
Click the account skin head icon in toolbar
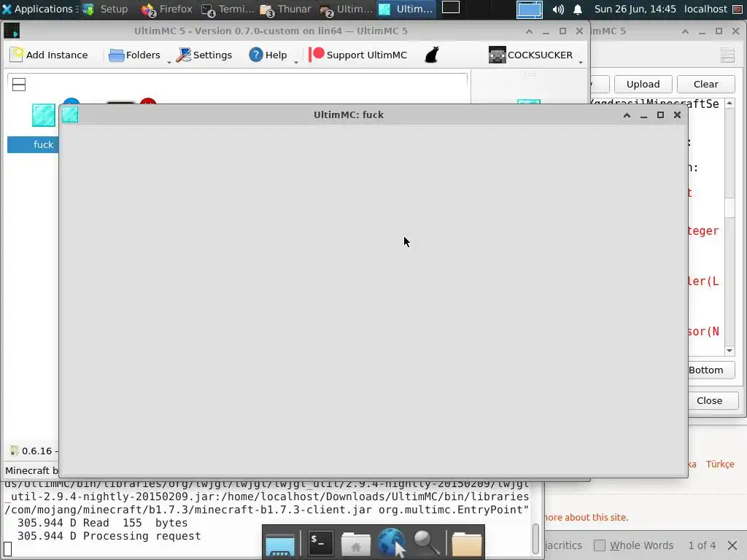pos(497,55)
